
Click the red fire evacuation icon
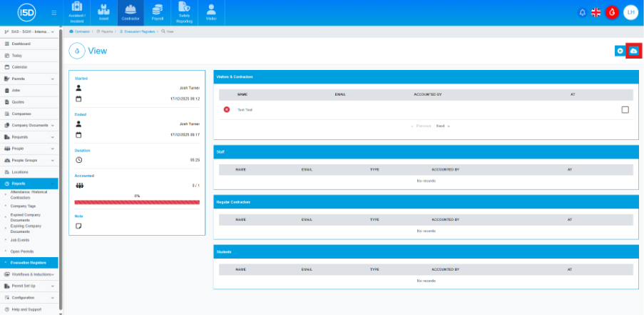point(612,13)
